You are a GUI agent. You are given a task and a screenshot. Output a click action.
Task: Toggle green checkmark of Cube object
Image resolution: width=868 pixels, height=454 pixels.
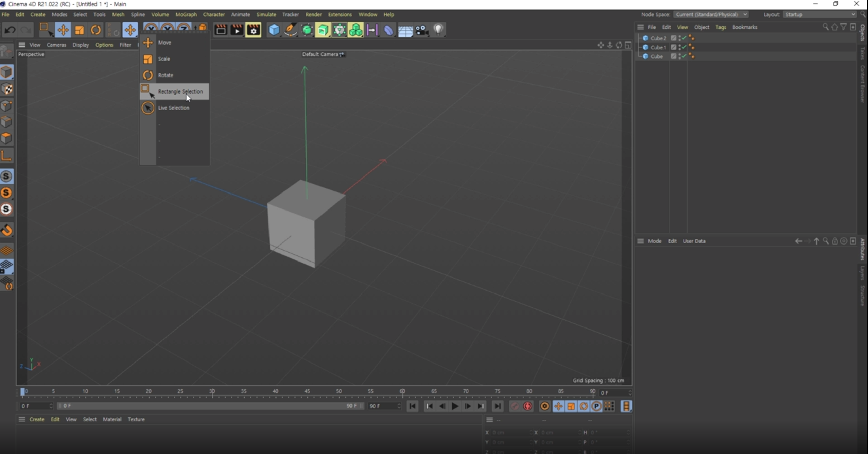click(684, 56)
